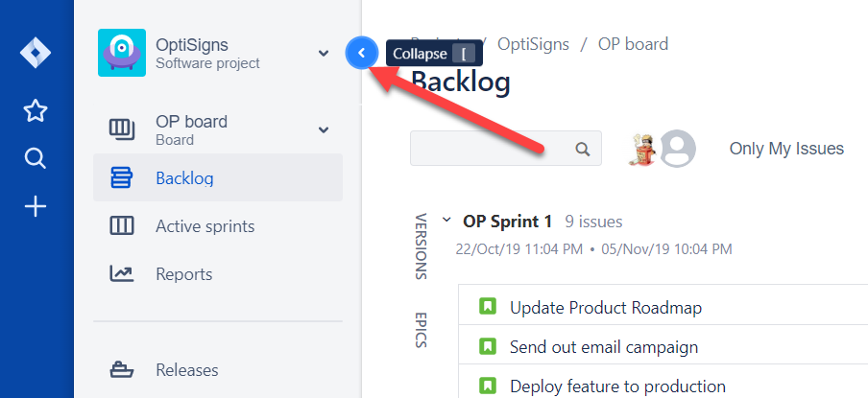
Task: Expand the OptiSigns project dropdown
Action: pos(324,53)
